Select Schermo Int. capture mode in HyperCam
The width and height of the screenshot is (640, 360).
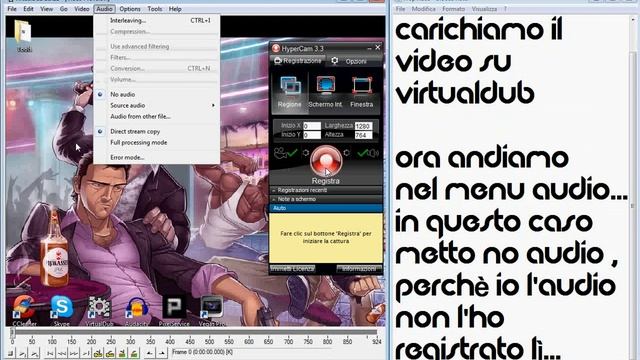325,91
